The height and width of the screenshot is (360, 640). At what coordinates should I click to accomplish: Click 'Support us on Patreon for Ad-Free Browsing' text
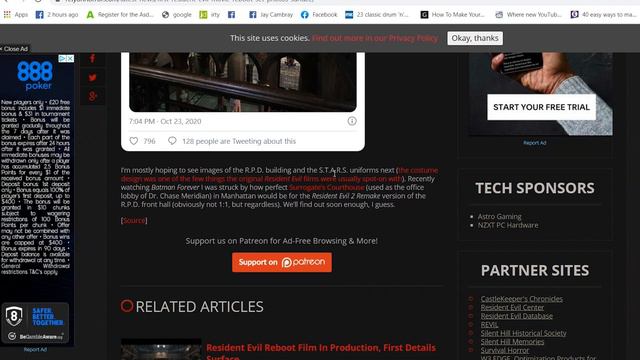click(x=282, y=241)
